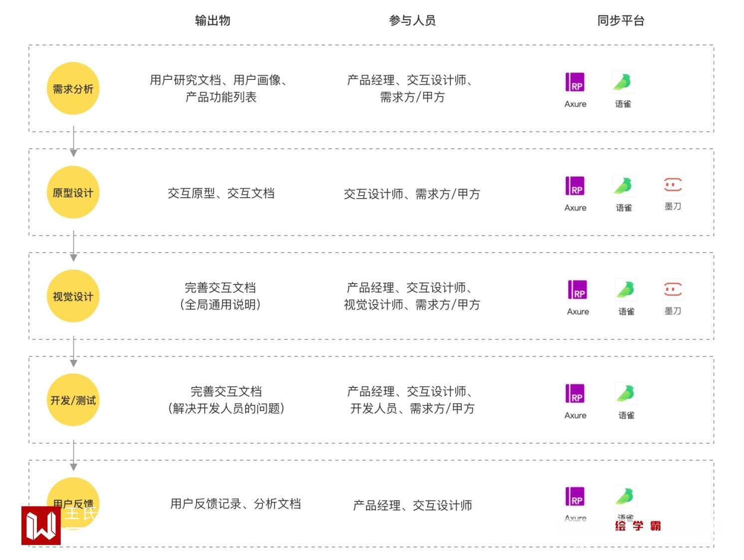Click the 语雀 icon in 视觉设计 row
The width and height of the screenshot is (744, 560).
point(626,290)
